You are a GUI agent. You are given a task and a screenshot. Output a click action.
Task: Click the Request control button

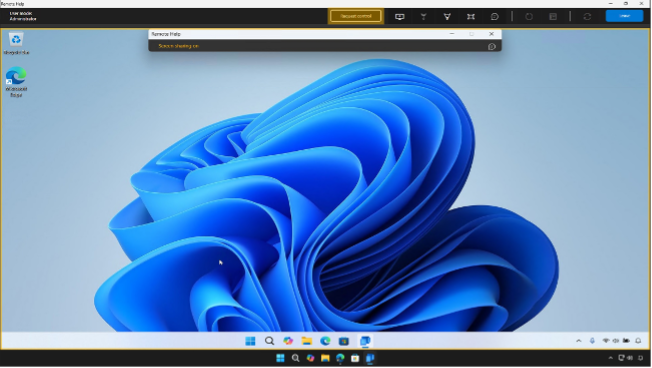[x=356, y=16]
